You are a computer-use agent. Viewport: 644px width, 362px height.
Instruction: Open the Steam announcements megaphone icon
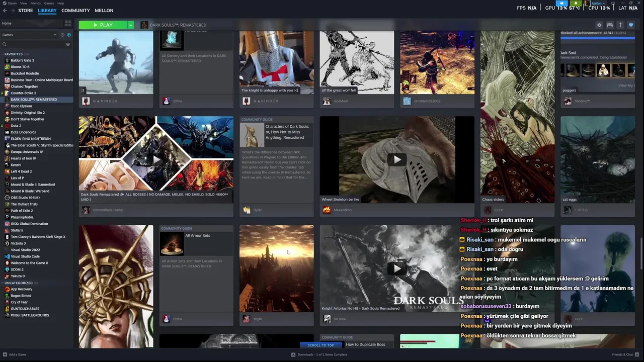pos(562,3)
